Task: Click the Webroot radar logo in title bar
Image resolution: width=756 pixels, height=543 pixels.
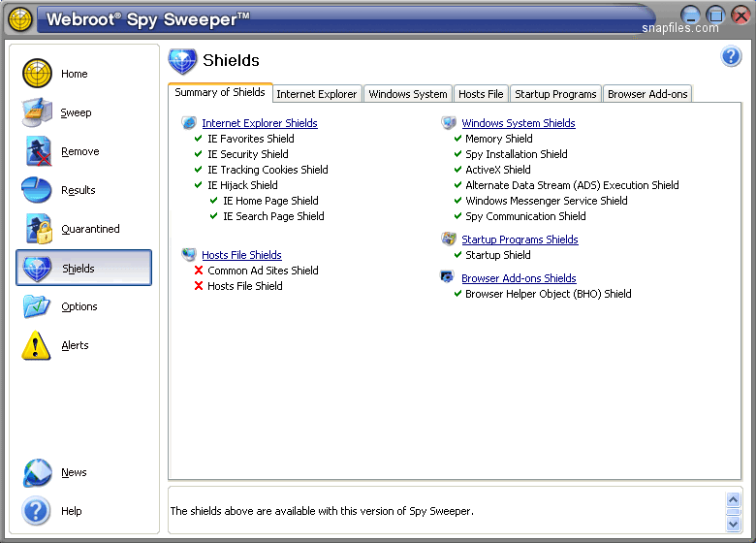Action: 19,19
